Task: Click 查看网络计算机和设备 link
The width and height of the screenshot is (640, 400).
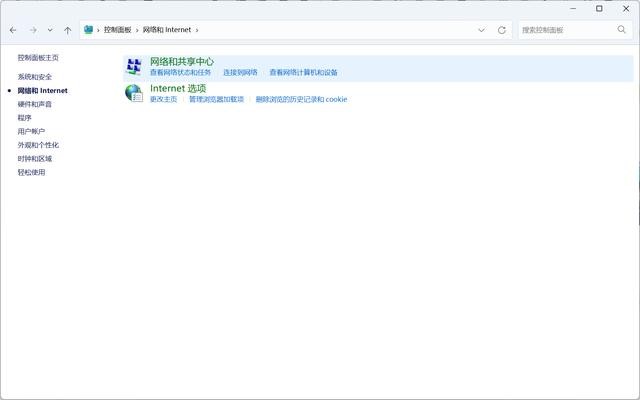Action: (x=303, y=72)
